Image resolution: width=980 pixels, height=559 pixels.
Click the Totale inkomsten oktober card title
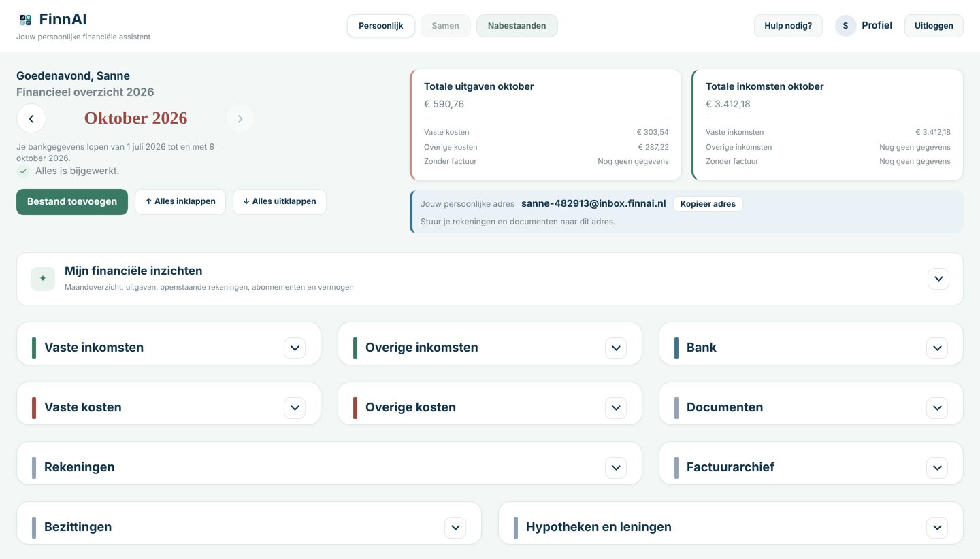point(765,86)
